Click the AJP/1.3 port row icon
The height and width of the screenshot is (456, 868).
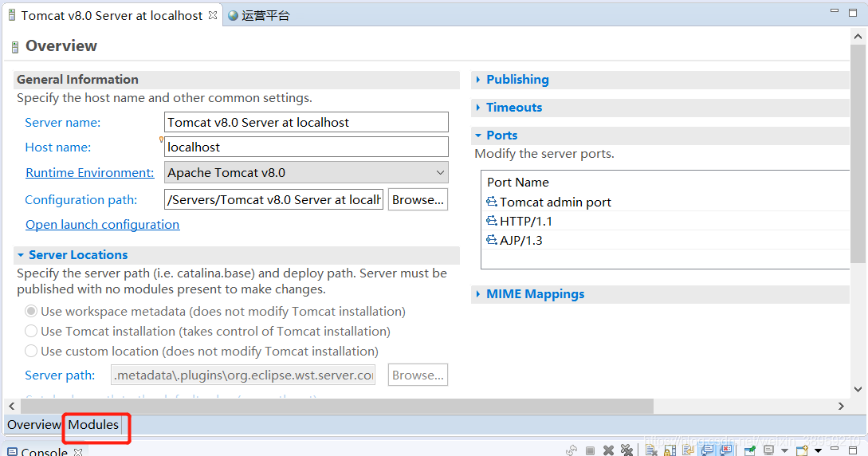[492, 240]
